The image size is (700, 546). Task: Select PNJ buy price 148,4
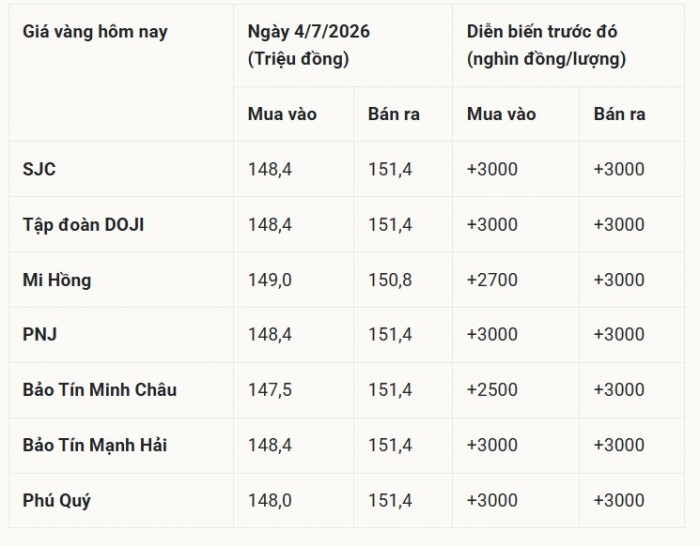coord(270,334)
